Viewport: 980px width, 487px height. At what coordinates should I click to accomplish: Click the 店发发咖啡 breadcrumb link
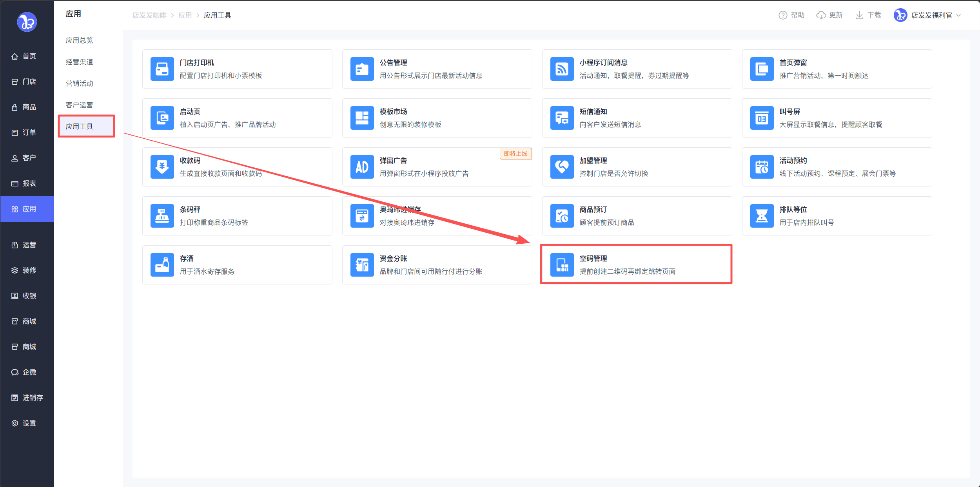point(149,15)
